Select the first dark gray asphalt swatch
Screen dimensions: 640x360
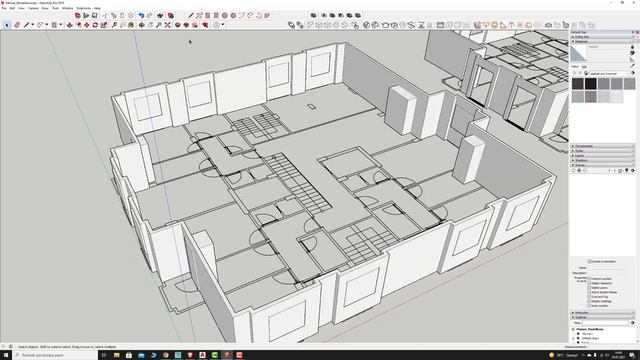point(578,84)
